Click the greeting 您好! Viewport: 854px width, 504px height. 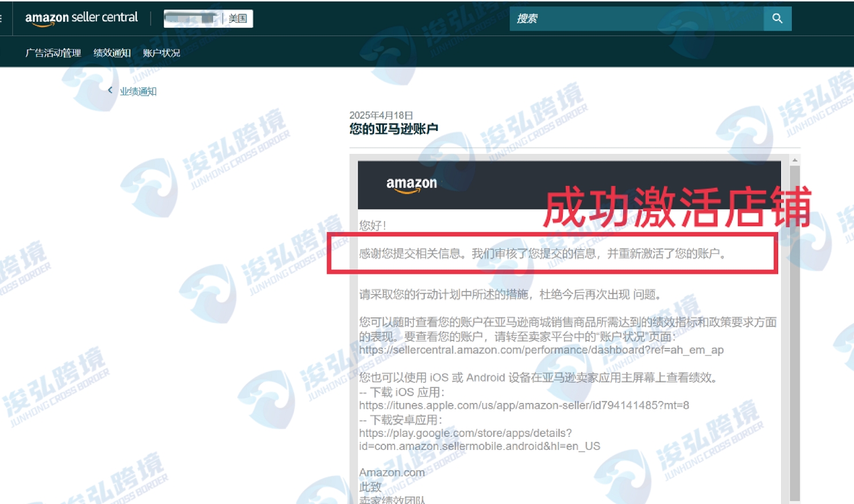(373, 226)
